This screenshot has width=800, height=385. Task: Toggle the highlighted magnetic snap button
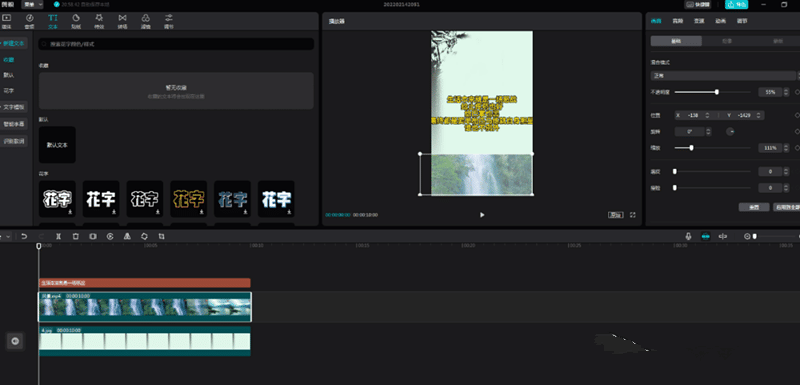point(706,236)
